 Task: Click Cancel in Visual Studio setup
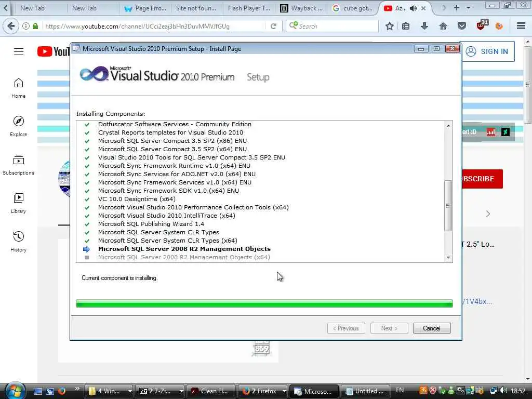point(432,328)
